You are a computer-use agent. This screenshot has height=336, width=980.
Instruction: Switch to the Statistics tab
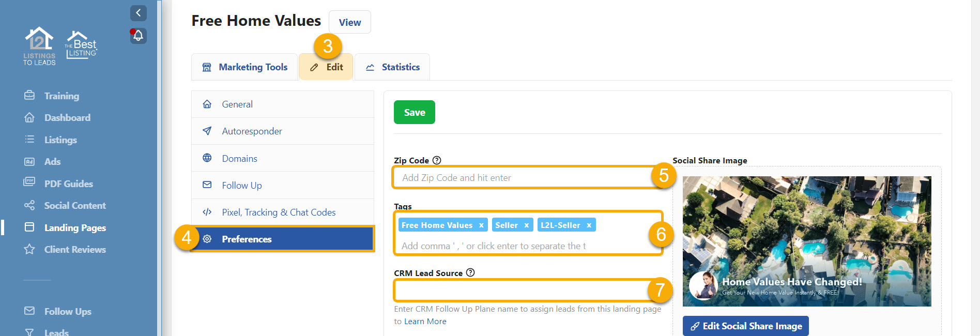coord(392,67)
